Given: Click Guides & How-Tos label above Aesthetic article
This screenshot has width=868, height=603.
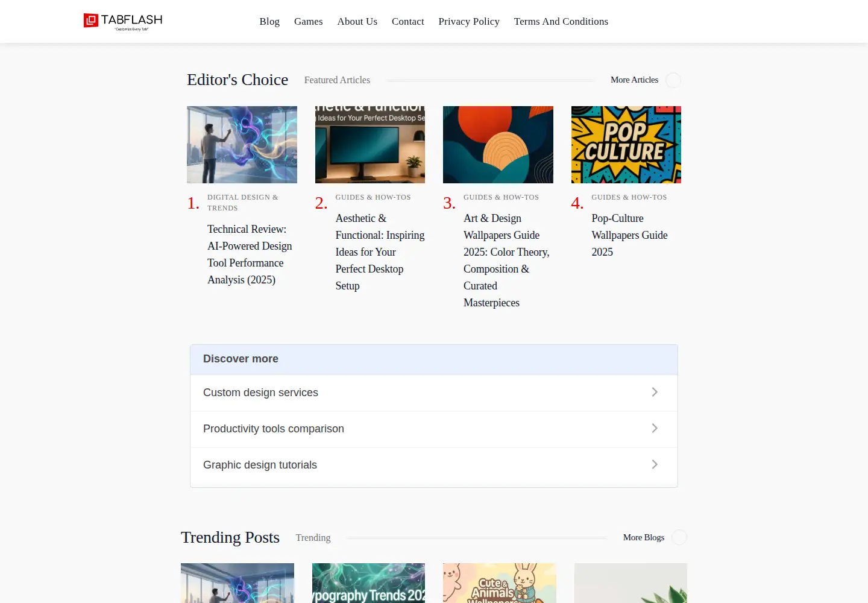Looking at the screenshot, I should coord(373,197).
